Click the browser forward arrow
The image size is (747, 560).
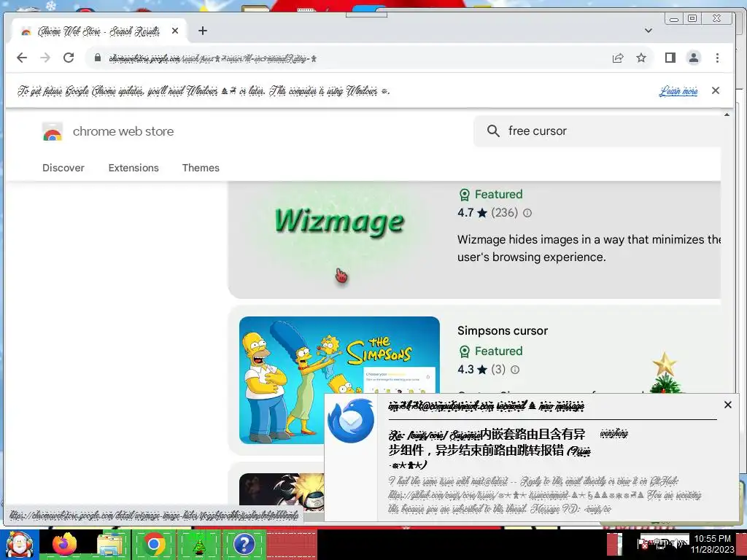coord(45,58)
